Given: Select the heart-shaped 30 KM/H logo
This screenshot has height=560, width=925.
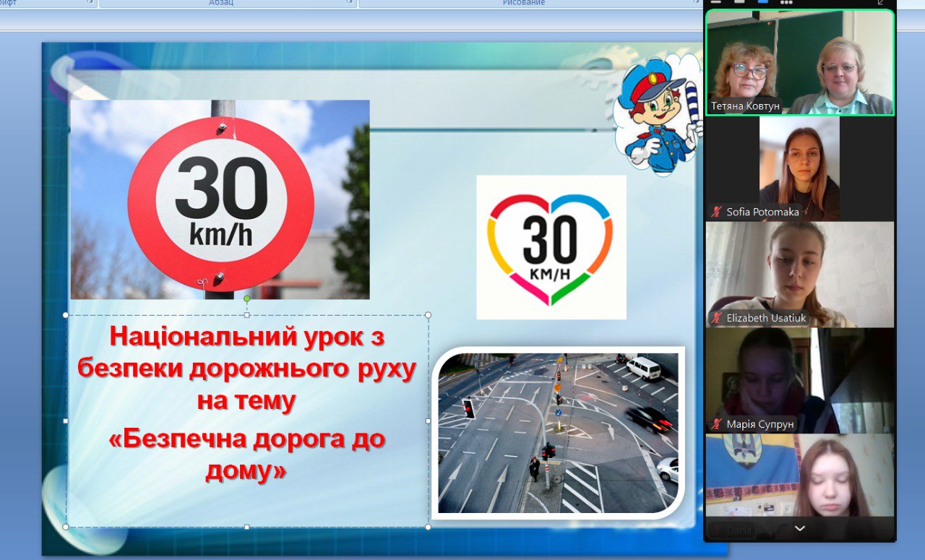Looking at the screenshot, I should (551, 247).
